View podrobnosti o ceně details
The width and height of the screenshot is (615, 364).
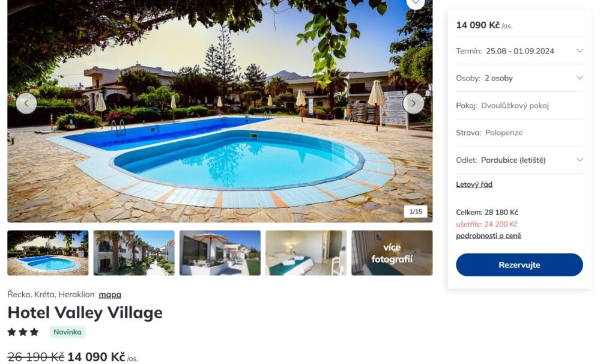pyautogui.click(x=488, y=235)
